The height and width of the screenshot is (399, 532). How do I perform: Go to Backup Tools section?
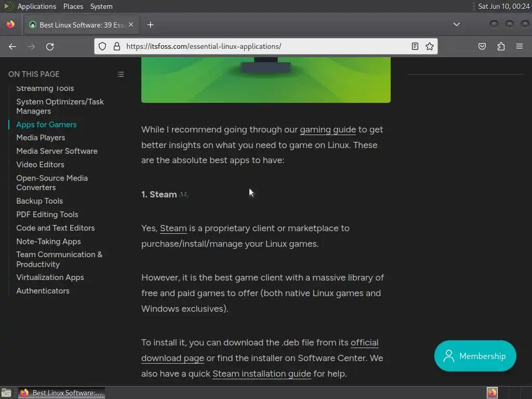tap(39, 201)
